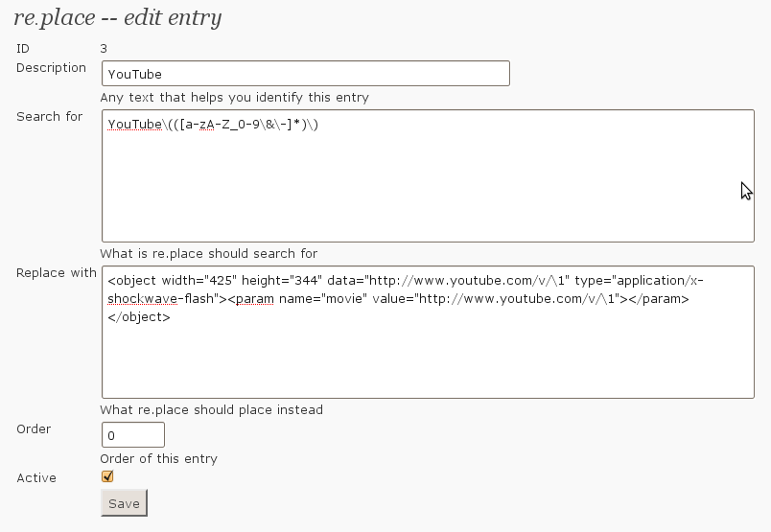Screen dimensions: 771x532
Task: Click the 'Any text that helps you' hint
Action: click(235, 98)
